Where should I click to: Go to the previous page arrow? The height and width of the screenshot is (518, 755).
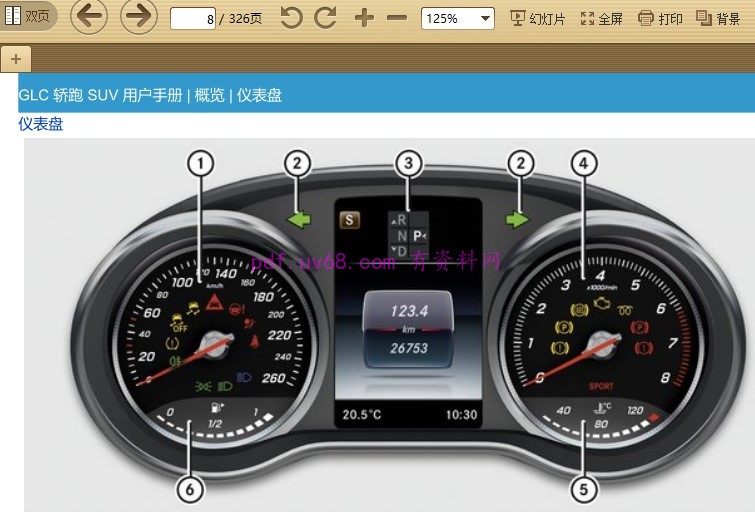click(x=88, y=17)
